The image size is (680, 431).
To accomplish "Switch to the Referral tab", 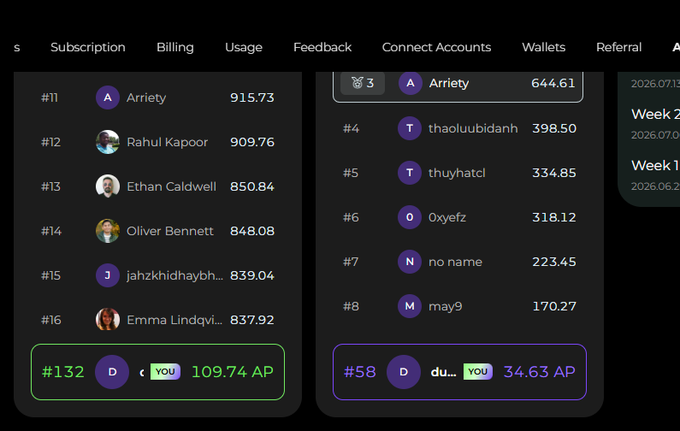I will (x=618, y=47).
